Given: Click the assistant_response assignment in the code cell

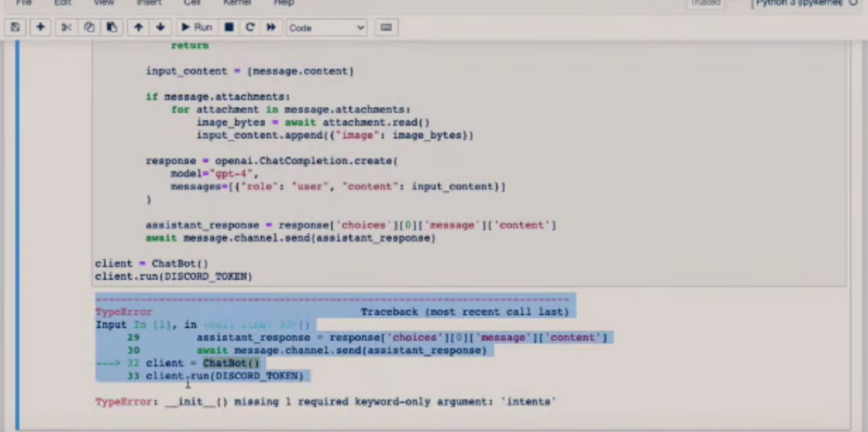Looking at the screenshot, I should click(x=351, y=225).
